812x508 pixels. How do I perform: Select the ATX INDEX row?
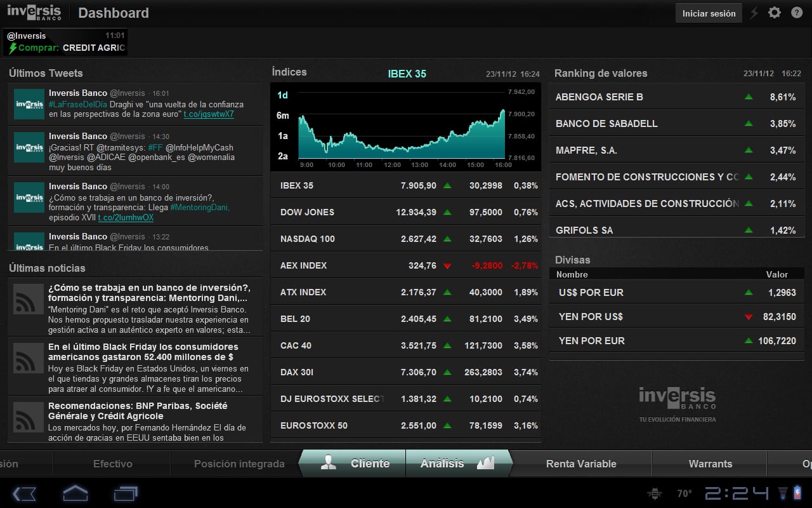pyautogui.click(x=406, y=292)
